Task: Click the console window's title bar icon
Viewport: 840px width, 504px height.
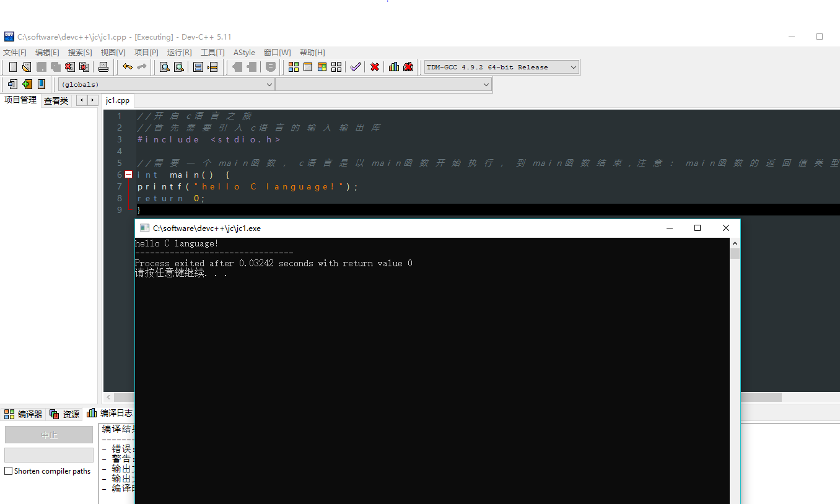Action: 145,228
